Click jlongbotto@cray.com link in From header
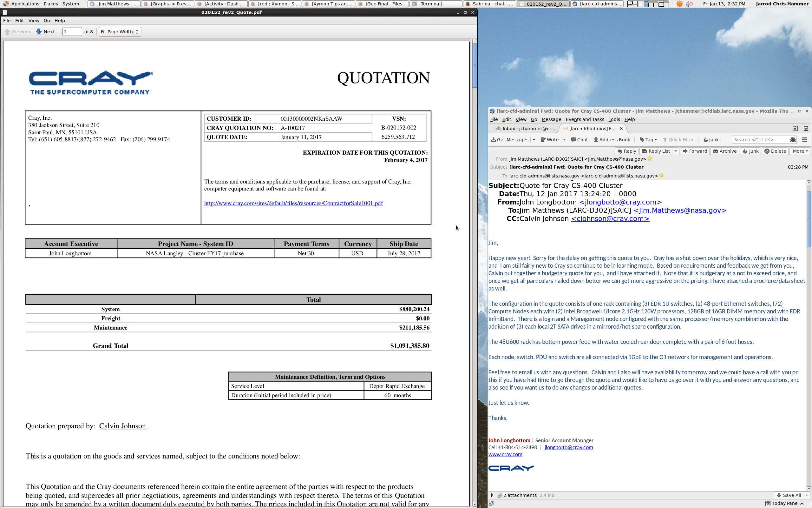 pyautogui.click(x=620, y=202)
